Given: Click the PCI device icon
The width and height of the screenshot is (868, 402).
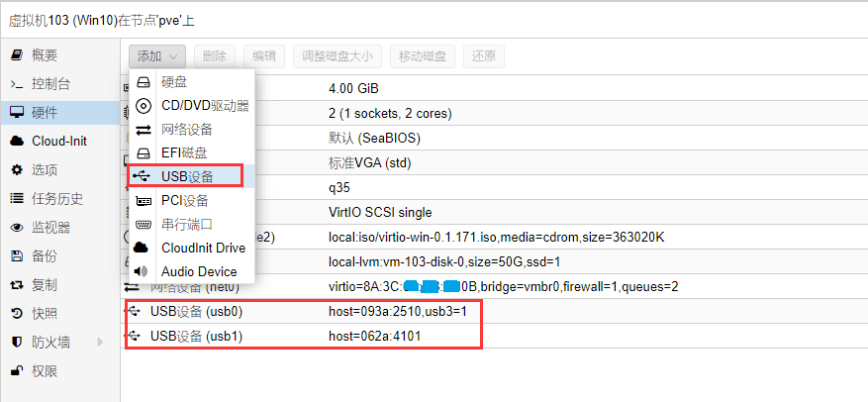Looking at the screenshot, I should [144, 200].
